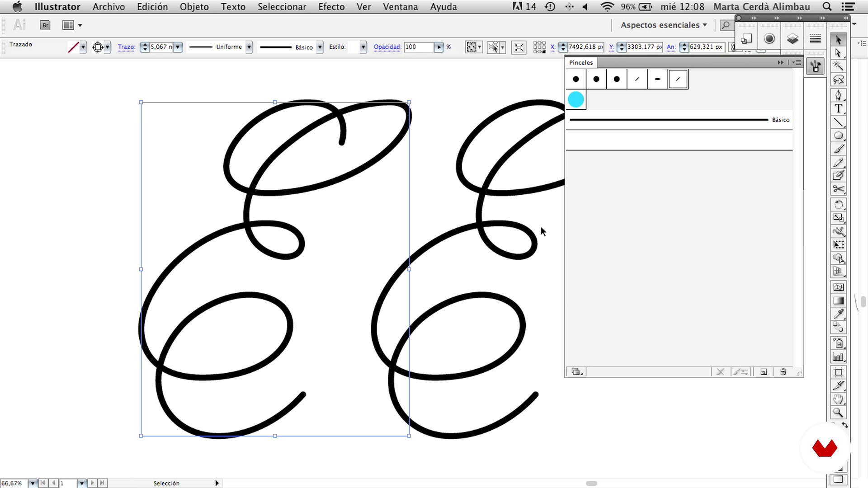Open the Pinceles panel options menu
This screenshot has width=868, height=488.
(797, 62)
